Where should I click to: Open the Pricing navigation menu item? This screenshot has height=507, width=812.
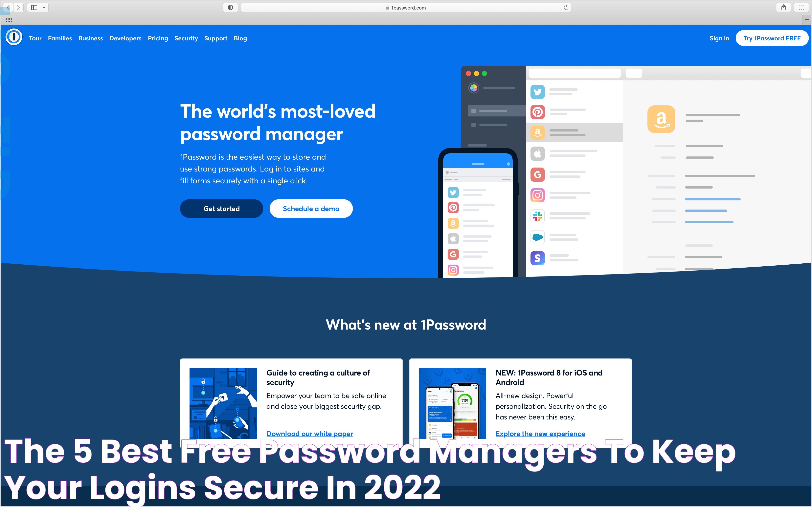(x=157, y=38)
